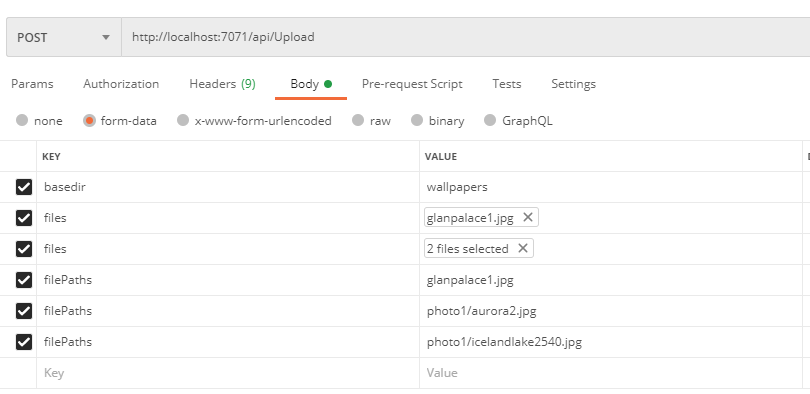Open the Pre-request Script tab
Image resolution: width=810 pixels, height=394 pixels.
[412, 84]
